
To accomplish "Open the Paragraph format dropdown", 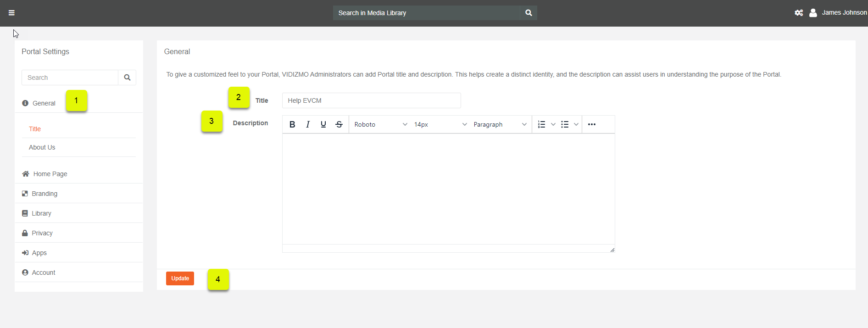I will coord(500,124).
